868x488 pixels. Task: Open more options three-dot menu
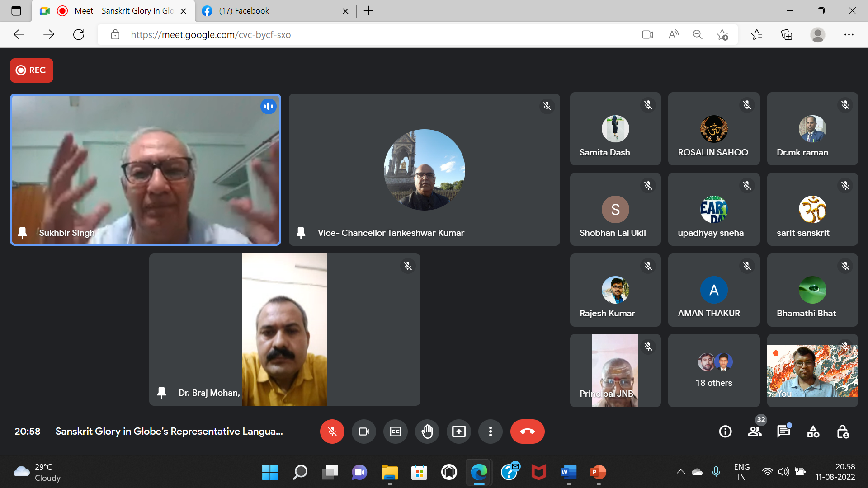coord(491,432)
